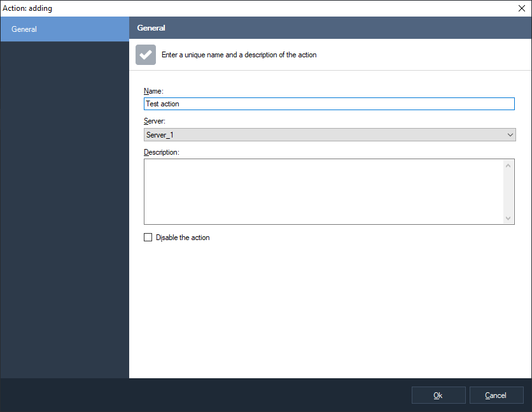Click the General section header bar
Screen dimensions: 532x412
coord(330,28)
